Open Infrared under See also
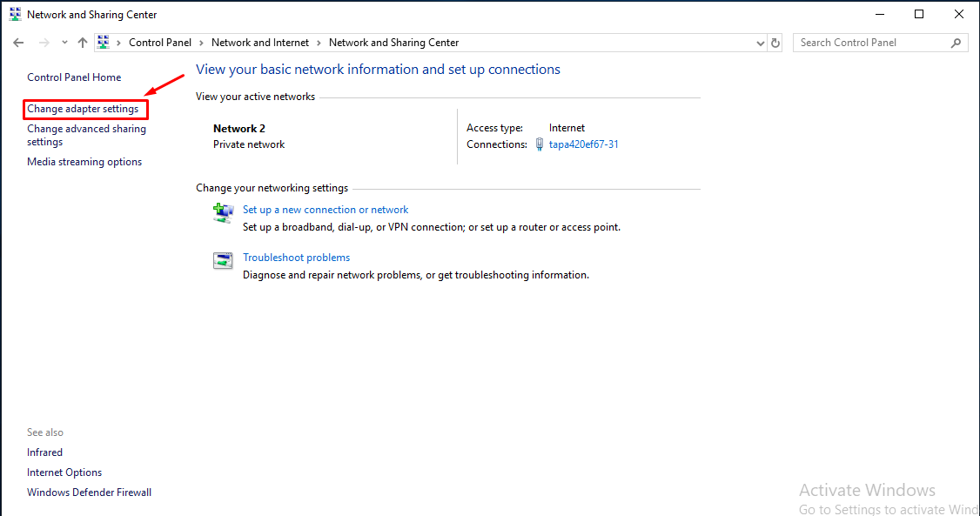The height and width of the screenshot is (516, 980). click(44, 452)
